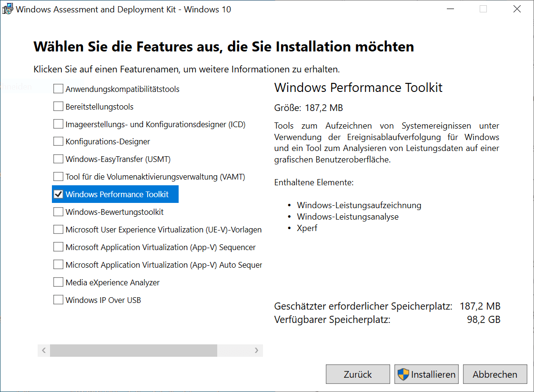Viewport: 534px width, 392px height.
Task: Click the horizontal scrollbar thumb
Action: coord(133,351)
